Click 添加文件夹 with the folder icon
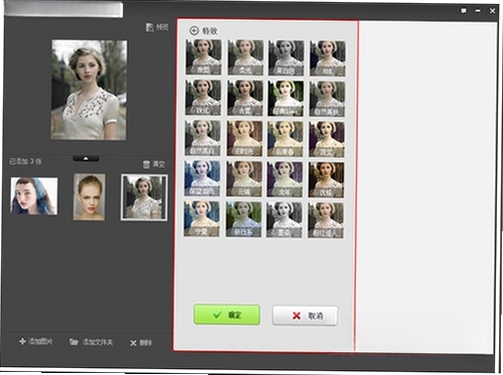Viewport: 503px width, 375px height. click(x=91, y=342)
